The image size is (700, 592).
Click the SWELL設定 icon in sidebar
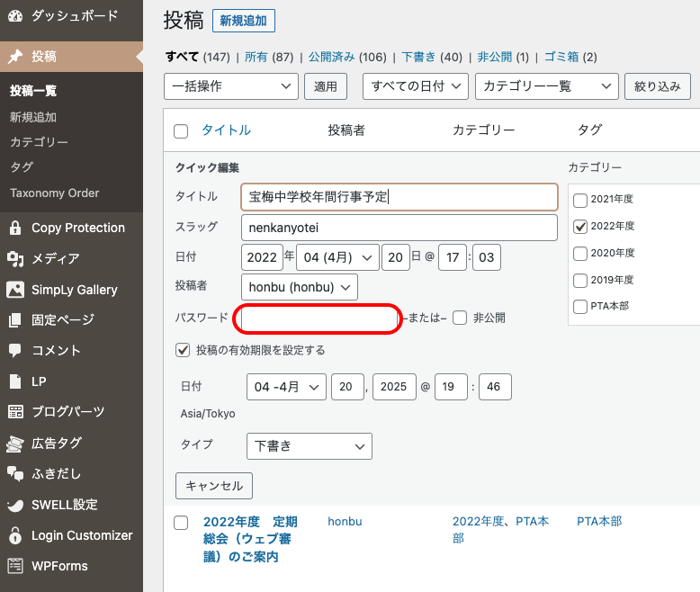click(15, 505)
